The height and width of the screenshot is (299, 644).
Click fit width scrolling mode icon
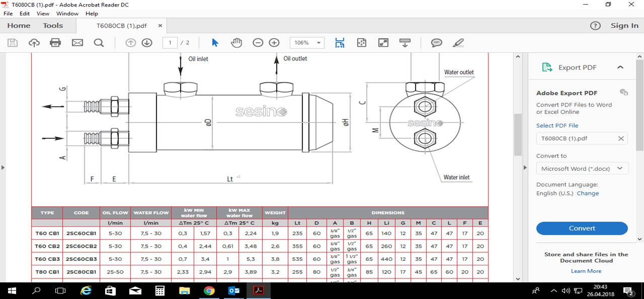(x=340, y=43)
